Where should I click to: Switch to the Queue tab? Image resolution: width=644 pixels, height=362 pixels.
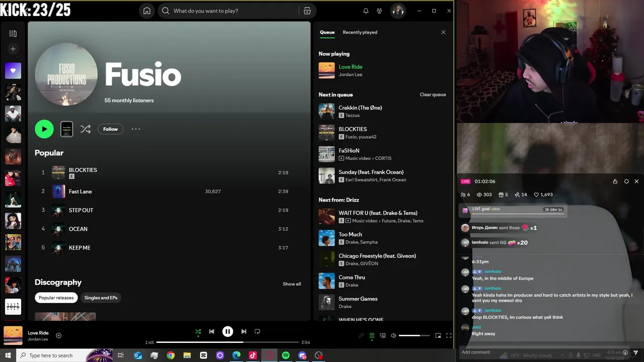327,32
